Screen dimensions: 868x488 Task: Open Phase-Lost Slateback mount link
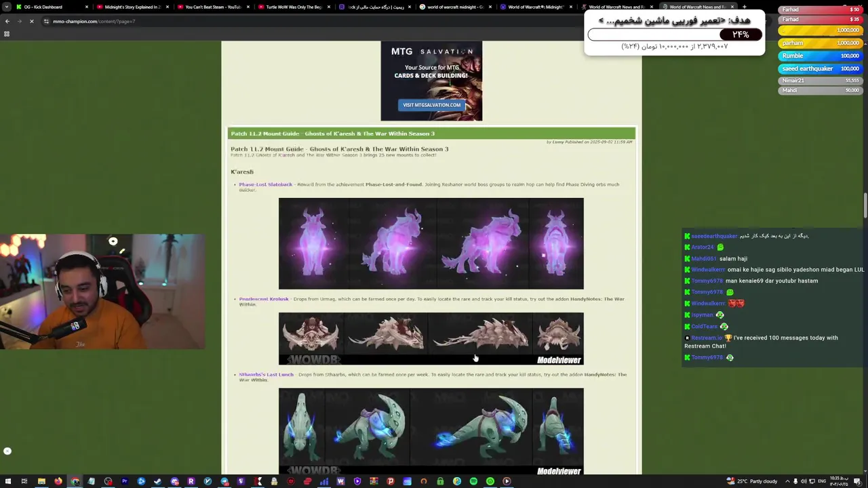tap(265, 184)
